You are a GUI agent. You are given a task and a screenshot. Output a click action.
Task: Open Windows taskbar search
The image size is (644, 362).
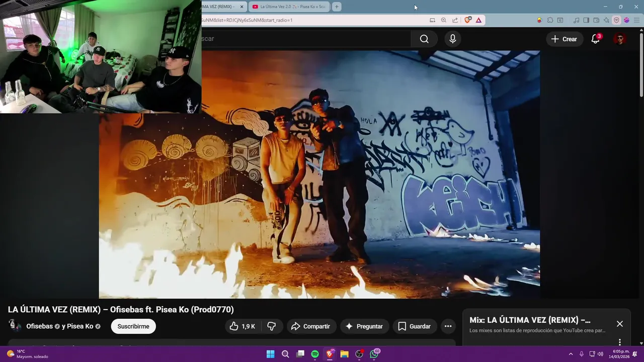285,354
